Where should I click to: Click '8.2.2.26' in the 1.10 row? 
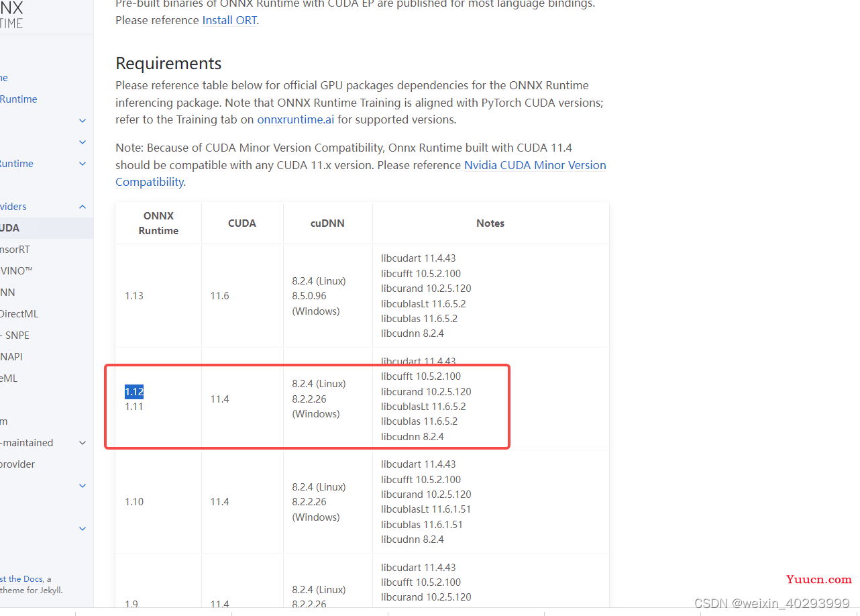[x=309, y=502]
